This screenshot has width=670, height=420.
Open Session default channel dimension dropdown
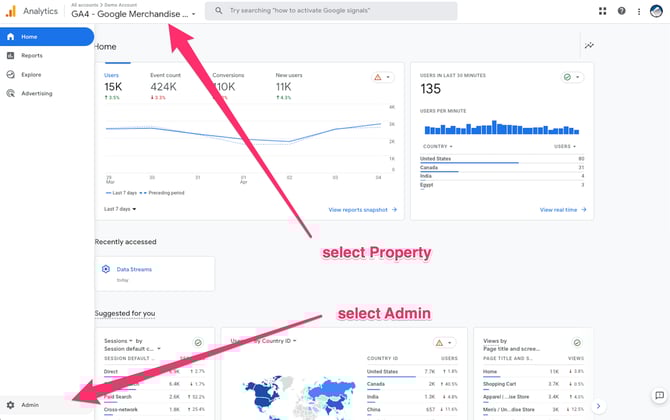point(132,349)
